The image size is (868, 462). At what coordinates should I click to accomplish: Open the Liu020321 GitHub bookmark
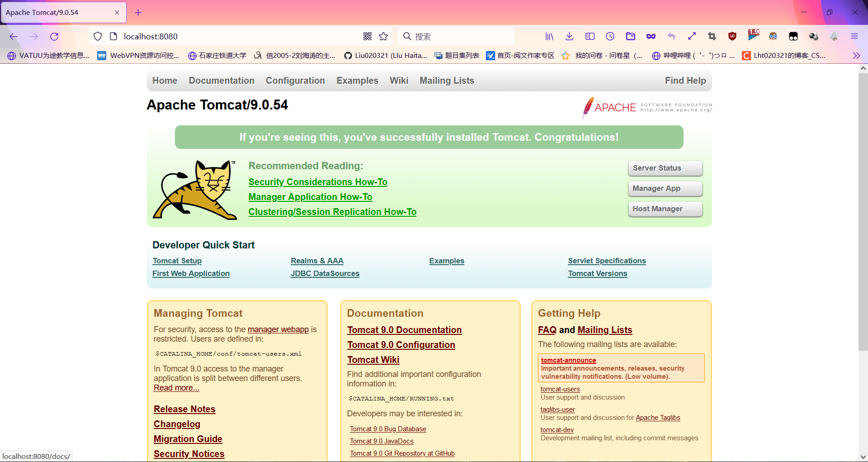point(386,56)
